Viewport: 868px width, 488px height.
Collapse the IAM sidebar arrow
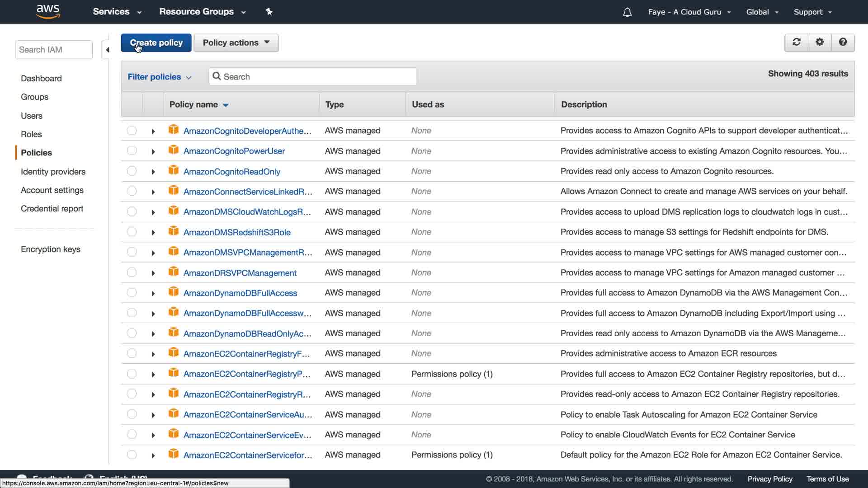coord(107,50)
